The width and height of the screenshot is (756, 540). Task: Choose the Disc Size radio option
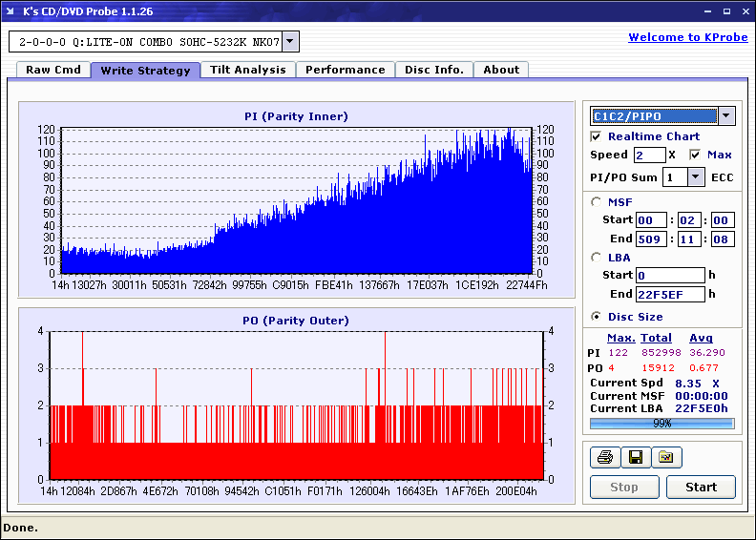click(x=597, y=317)
